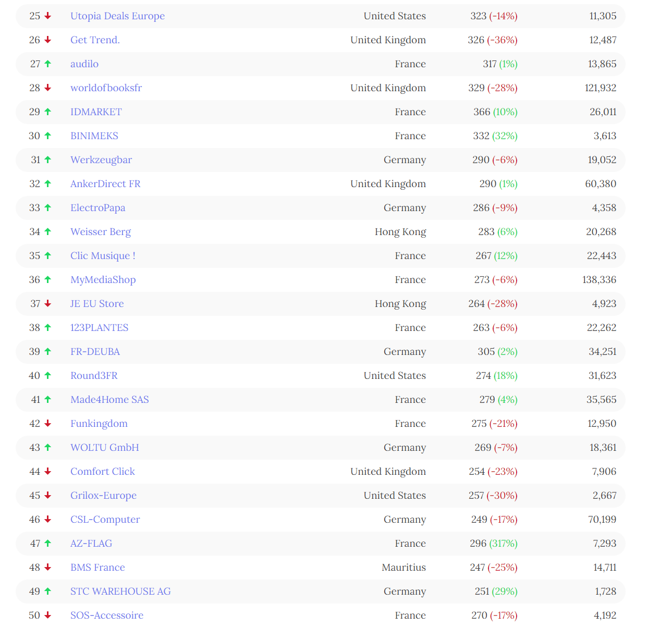Click the green up arrow at rank 27

click(x=48, y=64)
